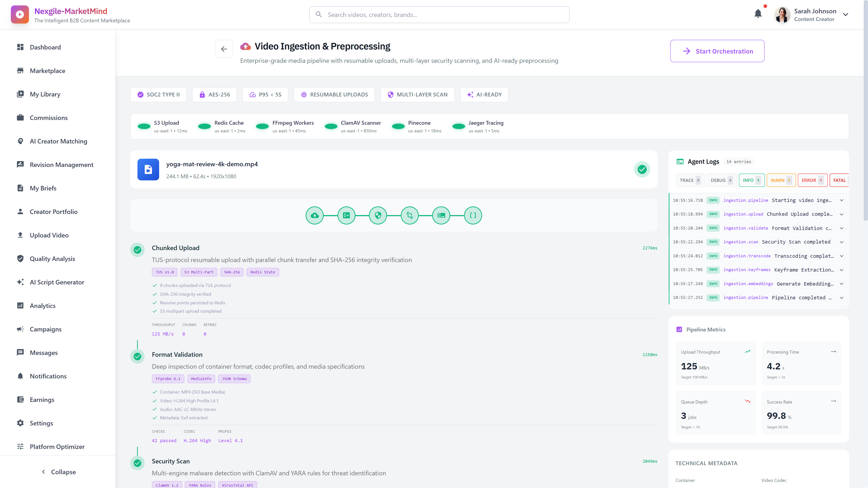This screenshot has height=488, width=868.
Task: Select the Security Scan shield icon in pipeline
Action: [x=378, y=215]
